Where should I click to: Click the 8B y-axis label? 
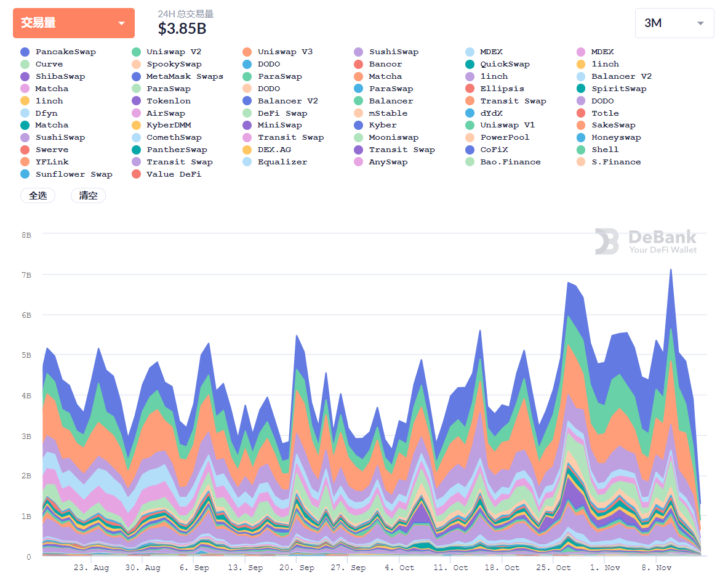click(x=26, y=235)
